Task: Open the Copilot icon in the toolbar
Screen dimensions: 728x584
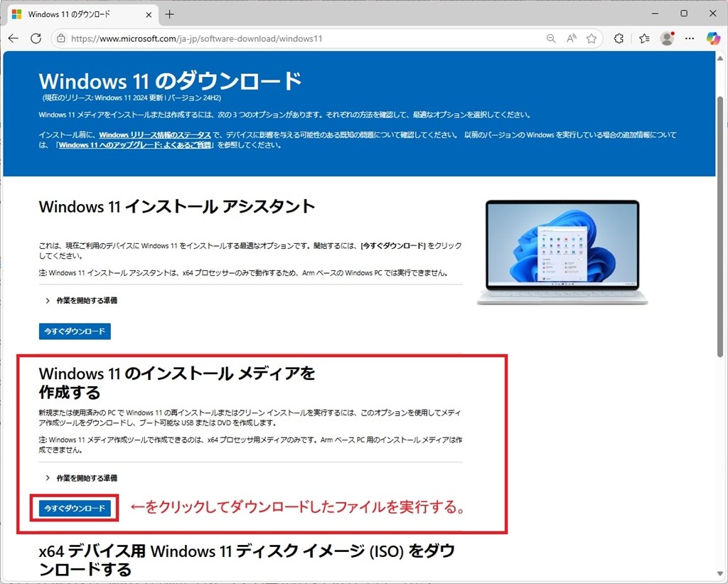Action: (713, 38)
